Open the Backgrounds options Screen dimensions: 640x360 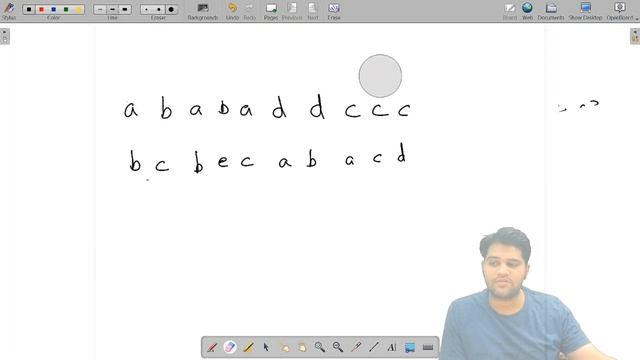click(202, 11)
